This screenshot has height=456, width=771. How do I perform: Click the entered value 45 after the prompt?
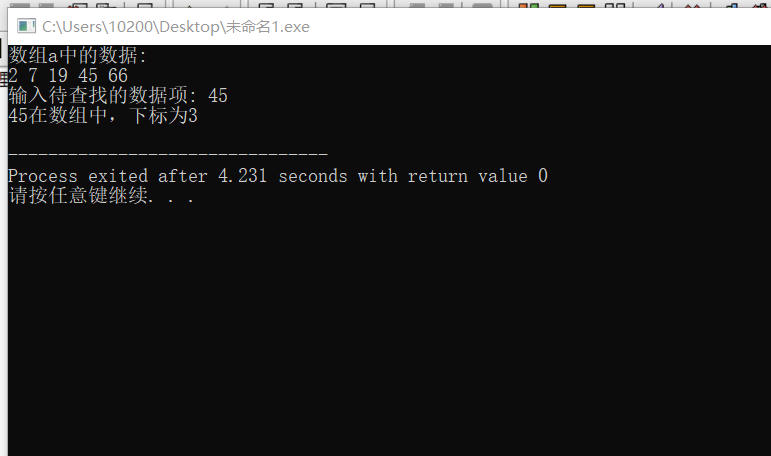pos(218,96)
